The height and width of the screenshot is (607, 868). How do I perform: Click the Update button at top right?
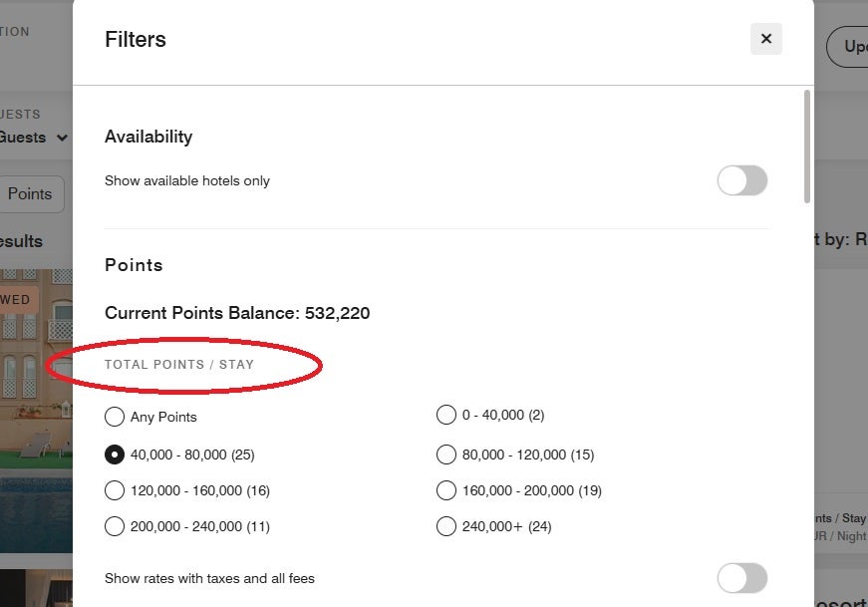click(847, 47)
